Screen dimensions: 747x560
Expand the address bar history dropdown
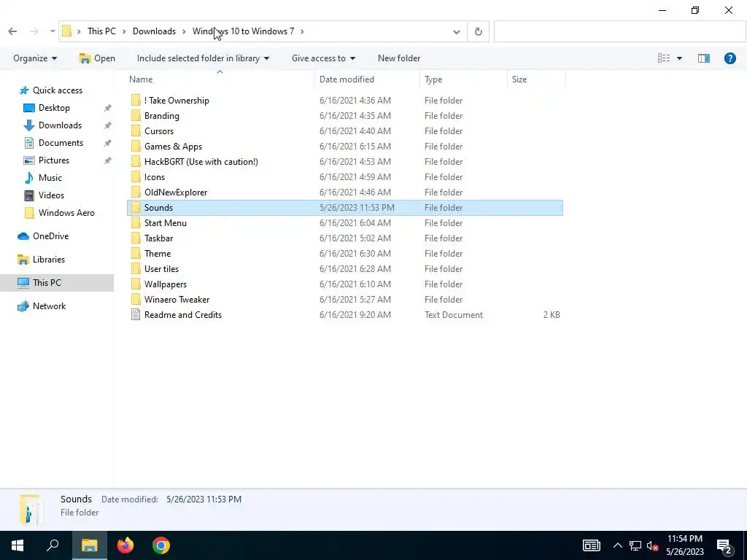[x=457, y=32]
